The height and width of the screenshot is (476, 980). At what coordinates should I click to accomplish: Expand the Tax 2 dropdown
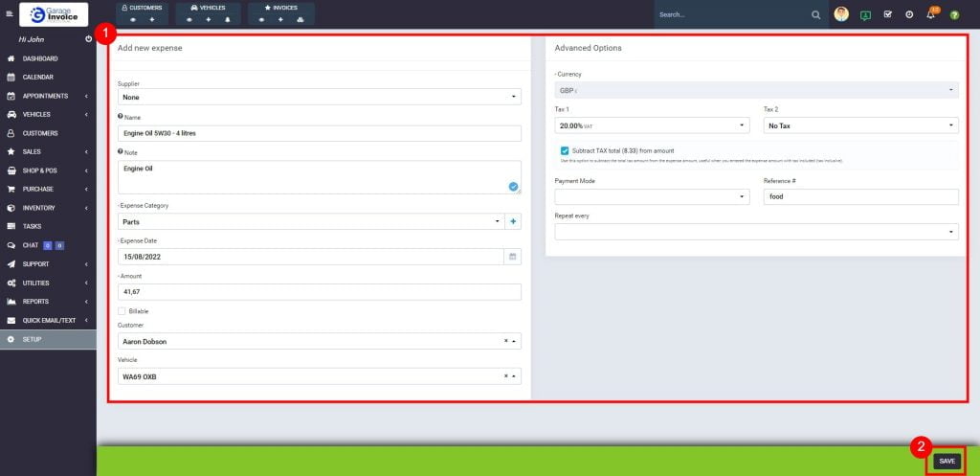(860, 125)
